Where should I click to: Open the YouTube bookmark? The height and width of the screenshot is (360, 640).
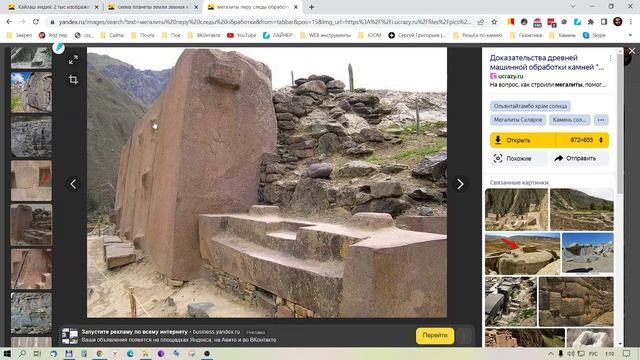241,36
